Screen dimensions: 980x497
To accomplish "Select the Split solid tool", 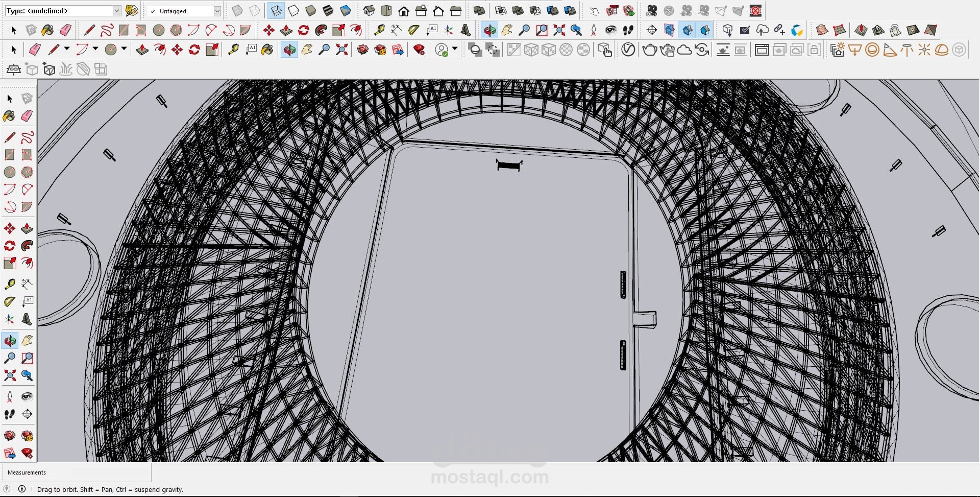I will [570, 10].
